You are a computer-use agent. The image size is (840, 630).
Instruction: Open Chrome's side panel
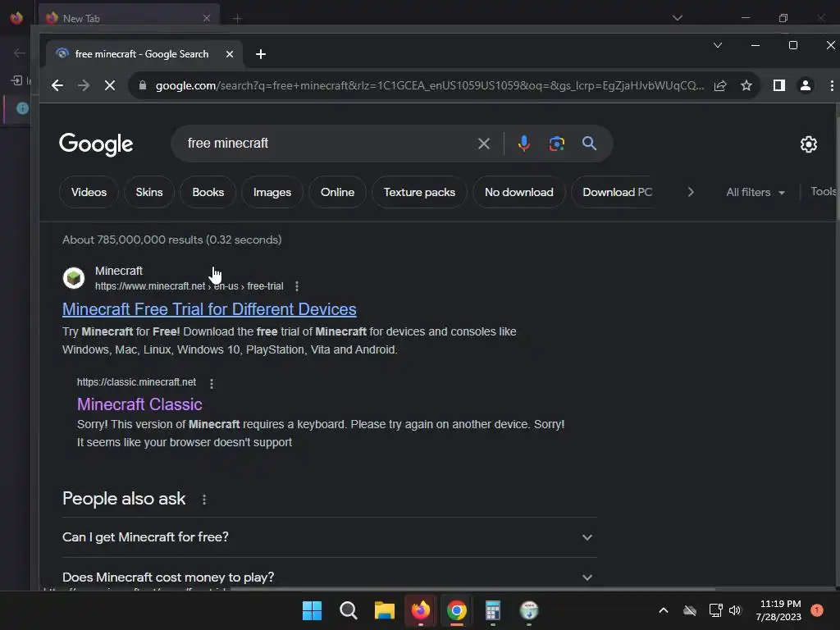pyautogui.click(x=779, y=85)
